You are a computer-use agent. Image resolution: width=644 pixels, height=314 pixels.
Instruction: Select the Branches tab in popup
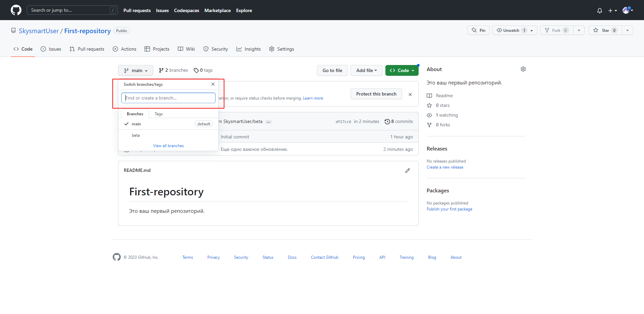coord(135,114)
